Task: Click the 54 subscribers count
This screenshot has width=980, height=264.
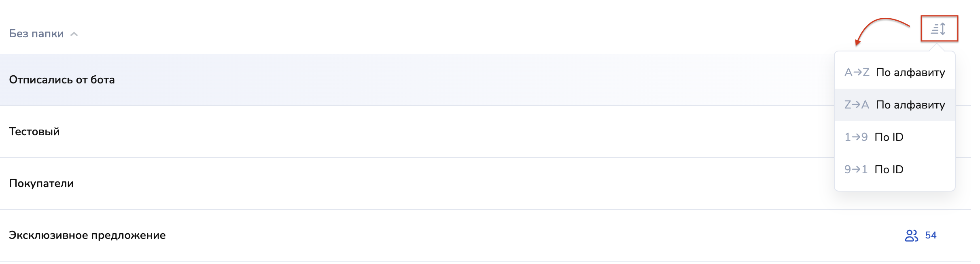Action: [x=931, y=235]
